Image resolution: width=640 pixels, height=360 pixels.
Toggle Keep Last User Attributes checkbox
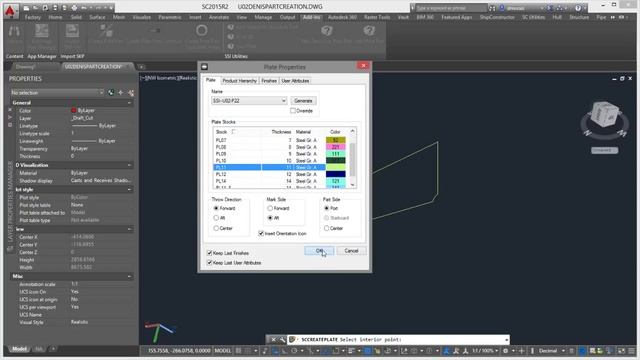point(209,263)
